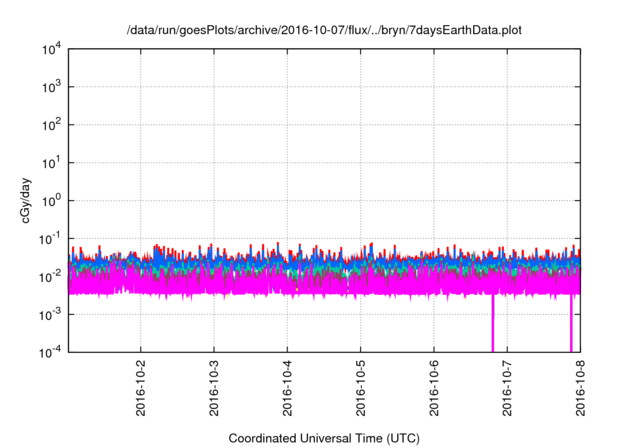Click the 10^4 y-axis tick label
Viewport: 640px width, 448px height.
point(51,49)
